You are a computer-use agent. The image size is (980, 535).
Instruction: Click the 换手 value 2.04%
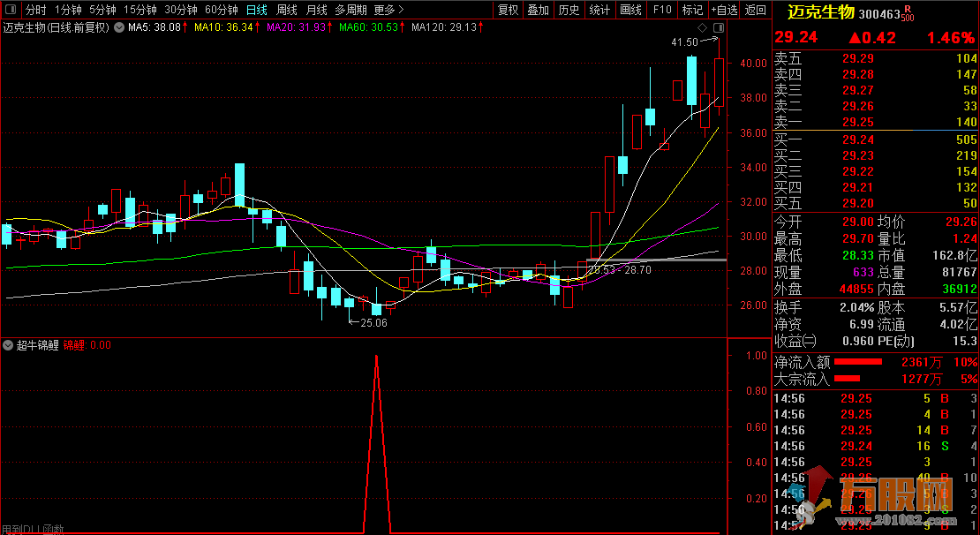(857, 307)
